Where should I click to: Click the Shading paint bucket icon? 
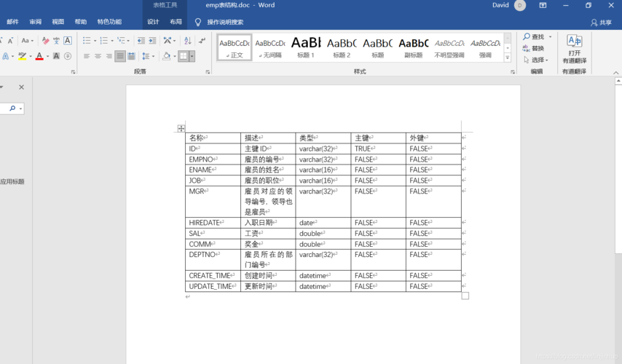pyautogui.click(x=167, y=56)
